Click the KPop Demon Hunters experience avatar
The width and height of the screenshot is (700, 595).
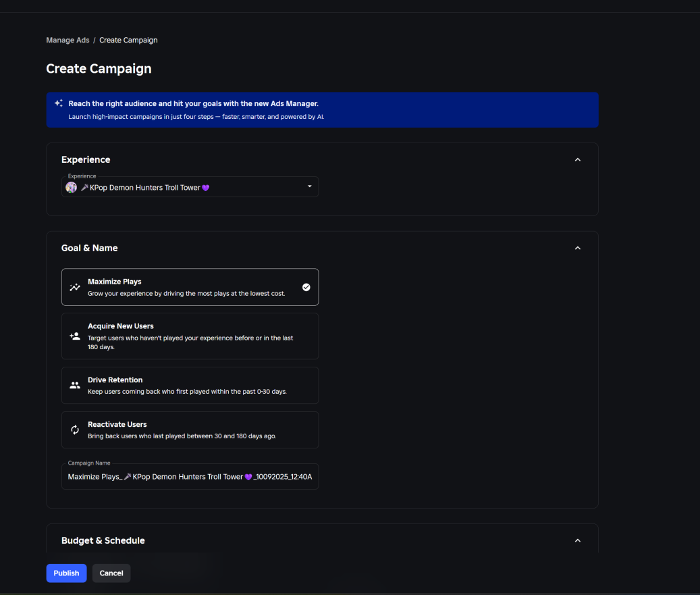pos(72,186)
